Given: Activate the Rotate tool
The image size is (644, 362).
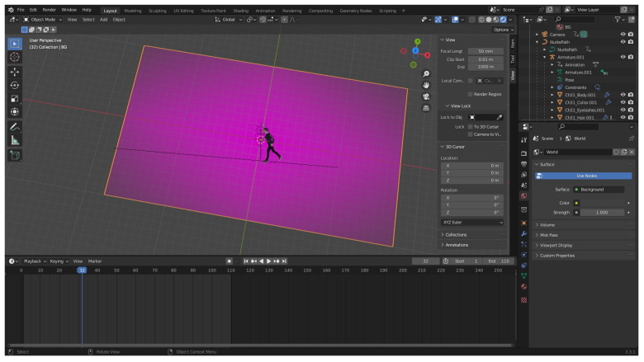Looking at the screenshot, I should pos(15,85).
